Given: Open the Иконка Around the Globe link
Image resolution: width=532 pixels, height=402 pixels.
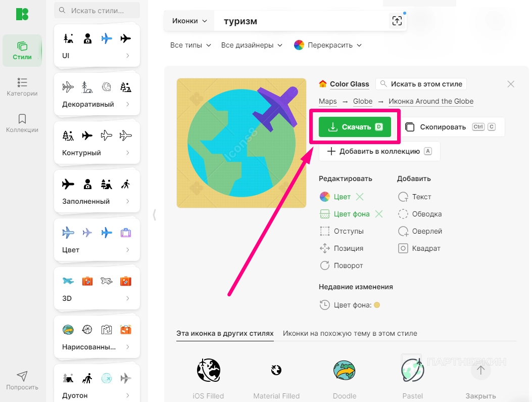Looking at the screenshot, I should coord(431,101).
